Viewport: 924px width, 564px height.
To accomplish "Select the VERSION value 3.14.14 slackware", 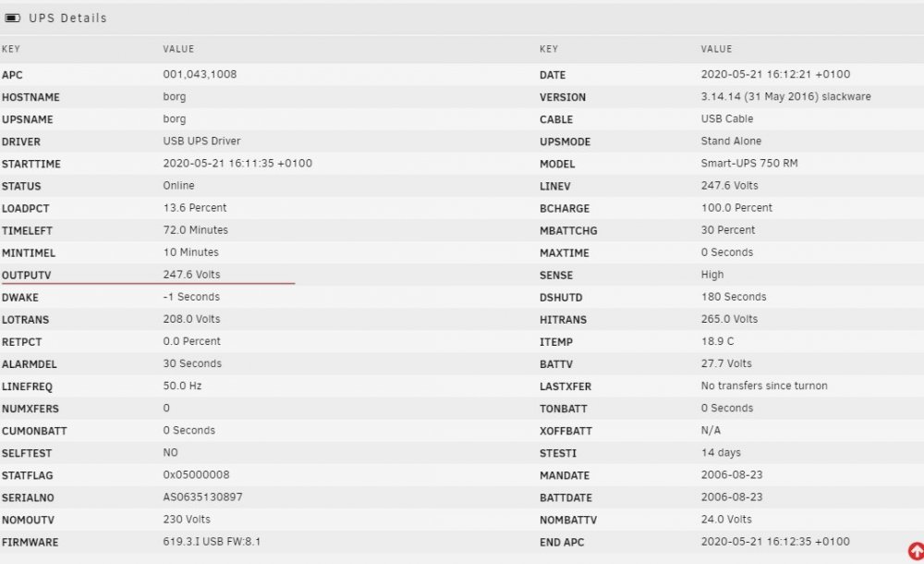I will [x=785, y=97].
